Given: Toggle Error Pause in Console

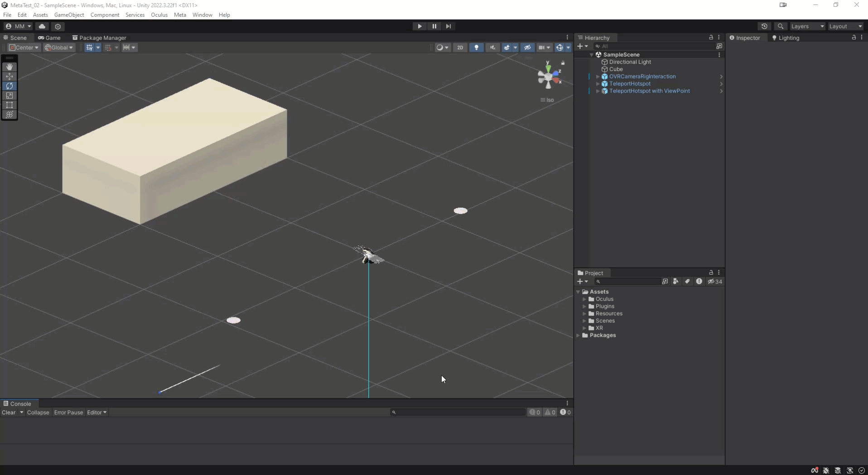Looking at the screenshot, I should pyautogui.click(x=68, y=412).
